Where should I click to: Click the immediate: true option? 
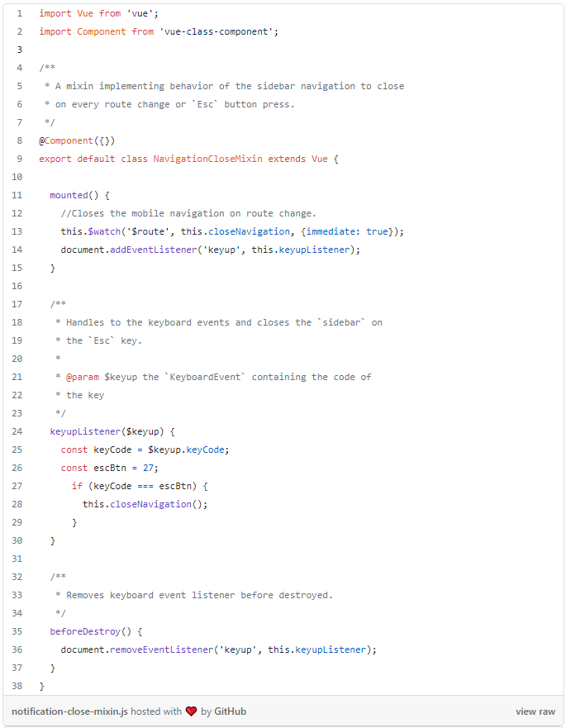[x=347, y=231]
